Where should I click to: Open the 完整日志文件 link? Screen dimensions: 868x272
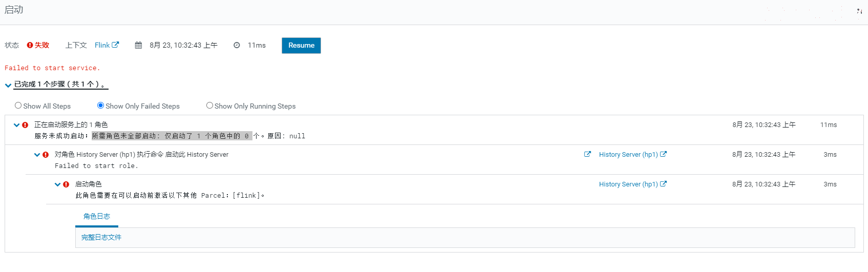[x=101, y=237]
